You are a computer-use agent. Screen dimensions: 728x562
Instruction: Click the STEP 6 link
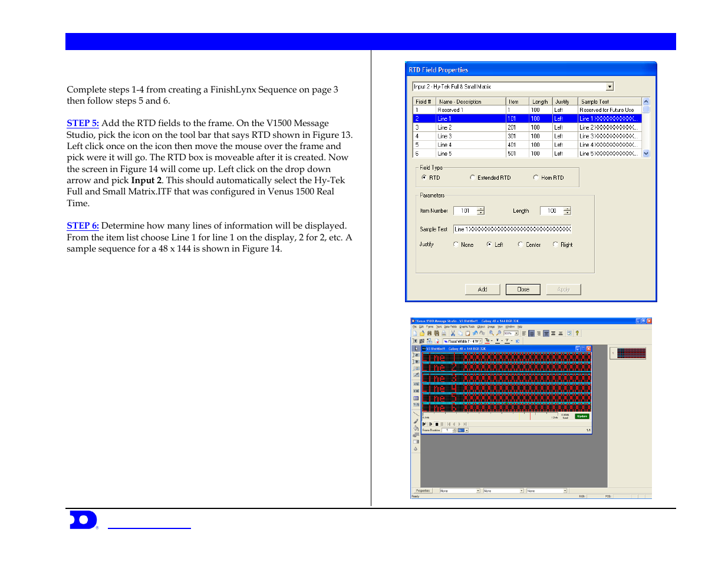pos(83,226)
